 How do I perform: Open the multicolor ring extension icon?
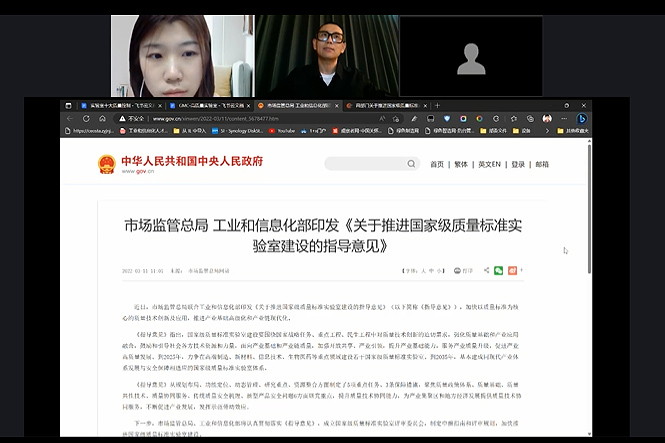point(479,119)
